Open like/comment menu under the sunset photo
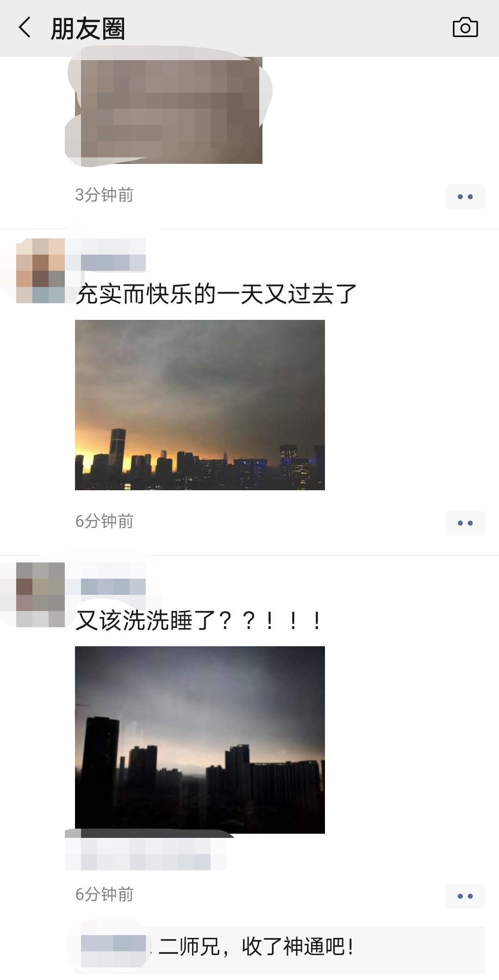This screenshot has width=499, height=980. point(465,523)
